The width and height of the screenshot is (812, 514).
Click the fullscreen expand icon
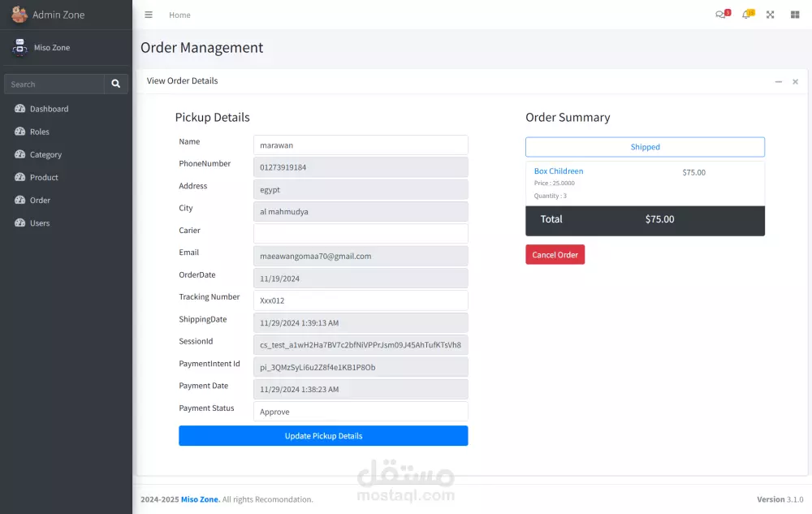coord(770,15)
